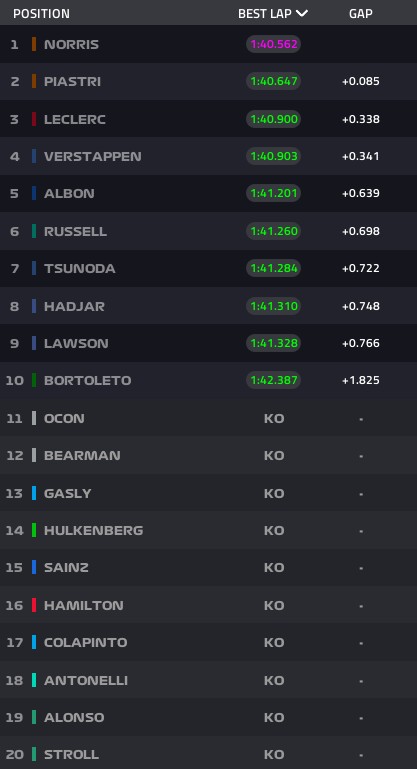417x769 pixels.
Task: Click the team color bar next to Verstappen
Action: point(34,156)
